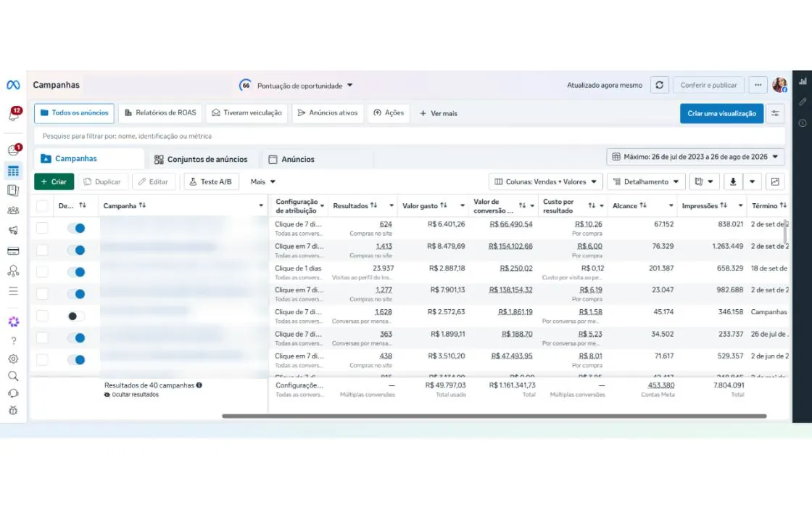Click the info icon beside Resultados de 40 campanhas
Viewport: 812px width, 508px height.
tap(199, 385)
